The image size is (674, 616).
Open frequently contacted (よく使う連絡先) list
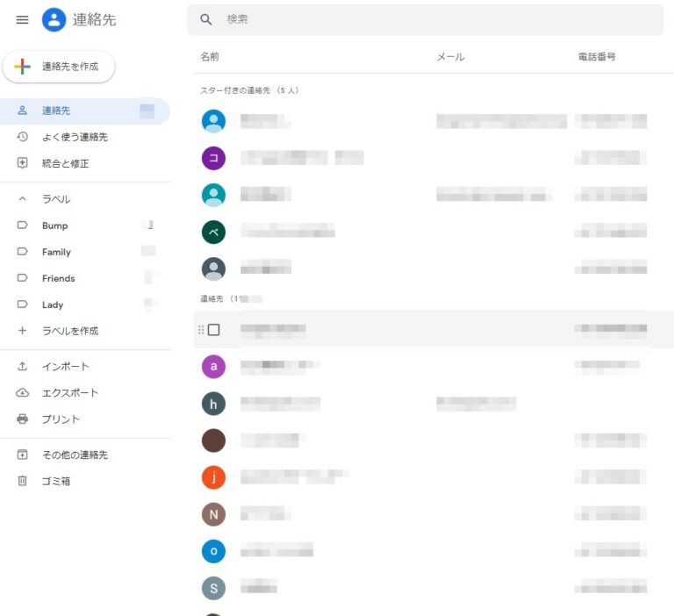[75, 138]
